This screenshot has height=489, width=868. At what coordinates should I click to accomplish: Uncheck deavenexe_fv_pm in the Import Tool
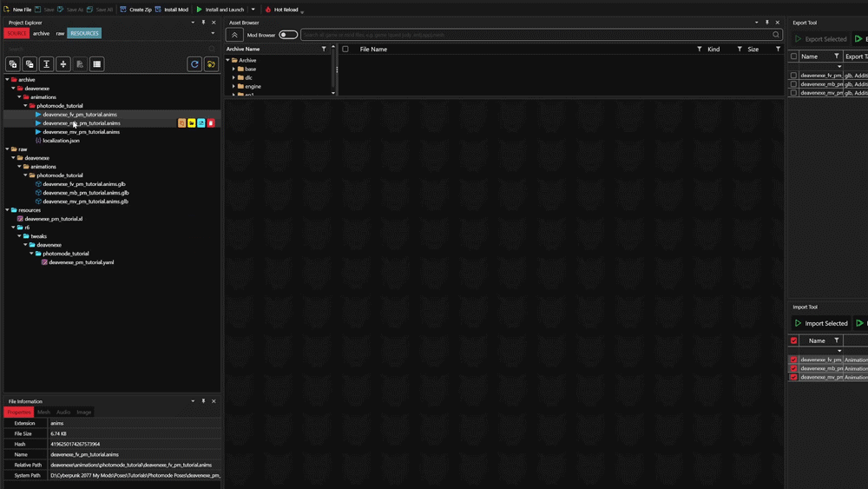click(793, 360)
